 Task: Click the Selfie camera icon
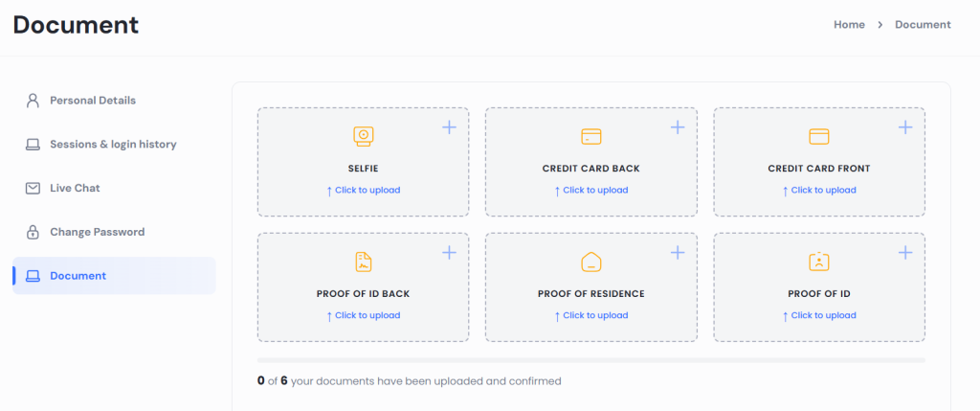click(x=363, y=136)
